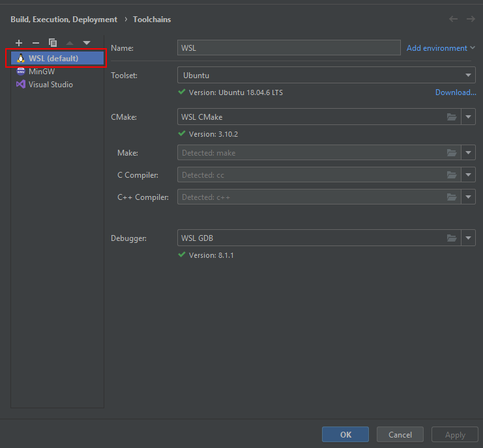Expand the Debugger WSL GDB dropdown arrow
The height and width of the screenshot is (448, 483).
[x=469, y=238]
